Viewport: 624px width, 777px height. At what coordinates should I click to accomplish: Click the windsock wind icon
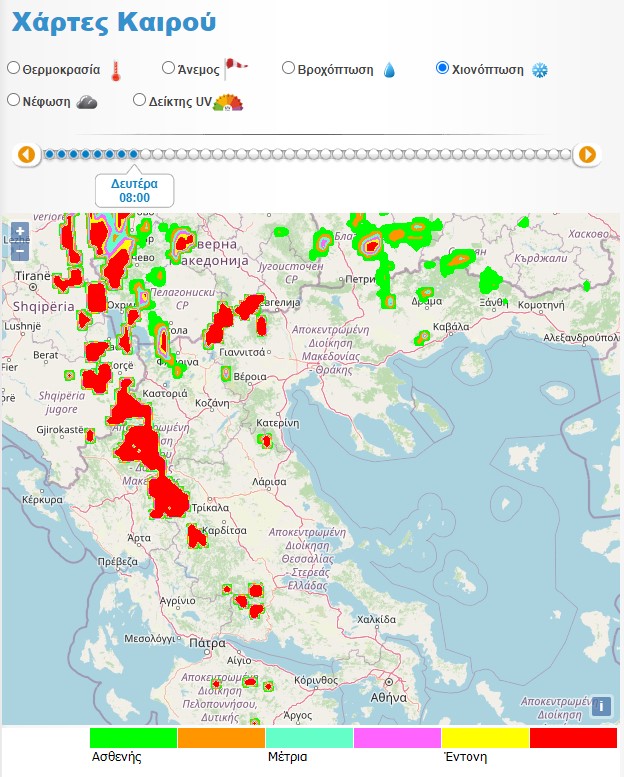click(x=236, y=68)
